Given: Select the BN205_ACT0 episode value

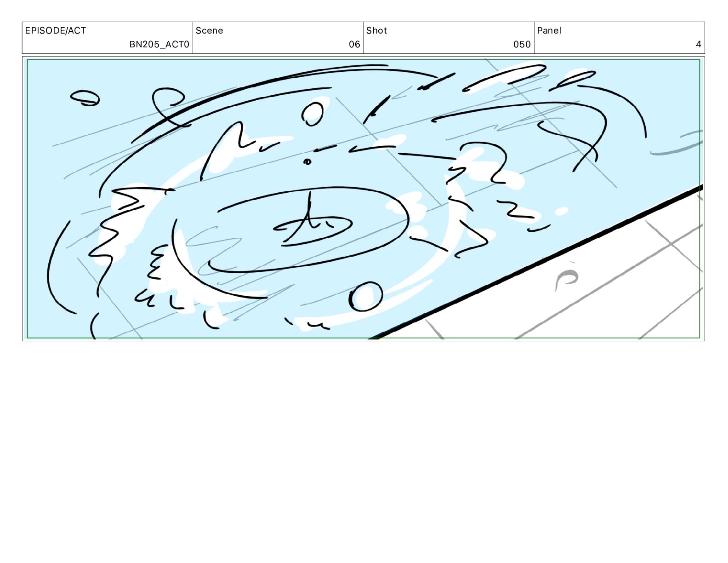Looking at the screenshot, I should pyautogui.click(x=159, y=45).
